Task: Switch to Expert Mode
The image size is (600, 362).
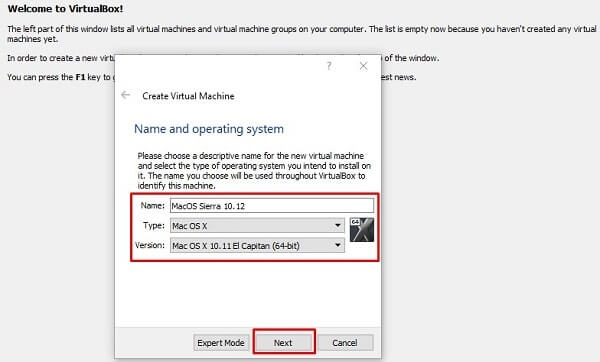Action: (221, 342)
